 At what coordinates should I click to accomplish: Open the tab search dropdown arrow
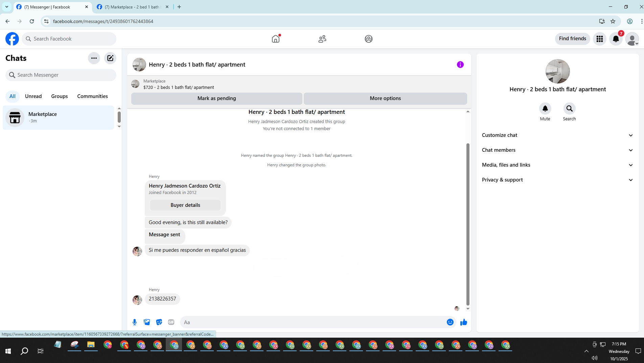pyautogui.click(x=6, y=7)
